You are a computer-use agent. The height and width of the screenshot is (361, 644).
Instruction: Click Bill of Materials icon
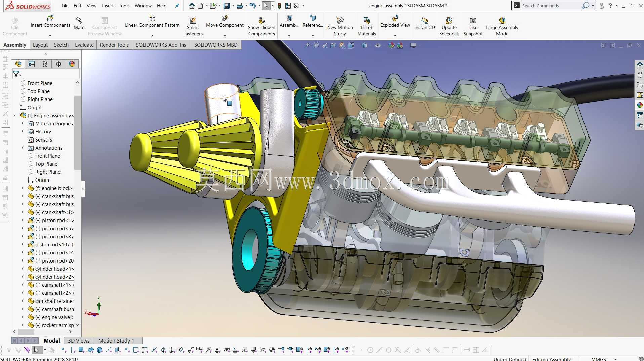coord(366,21)
